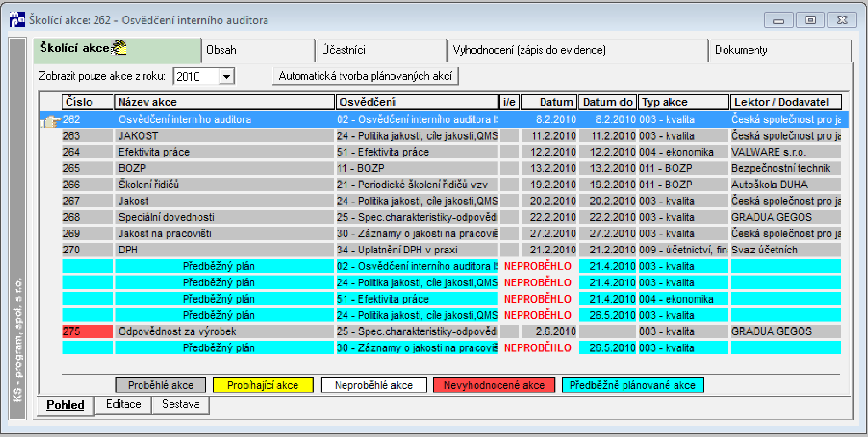Sort by the Číslo column header
Viewport: 868px width, 437px height.
point(87,102)
